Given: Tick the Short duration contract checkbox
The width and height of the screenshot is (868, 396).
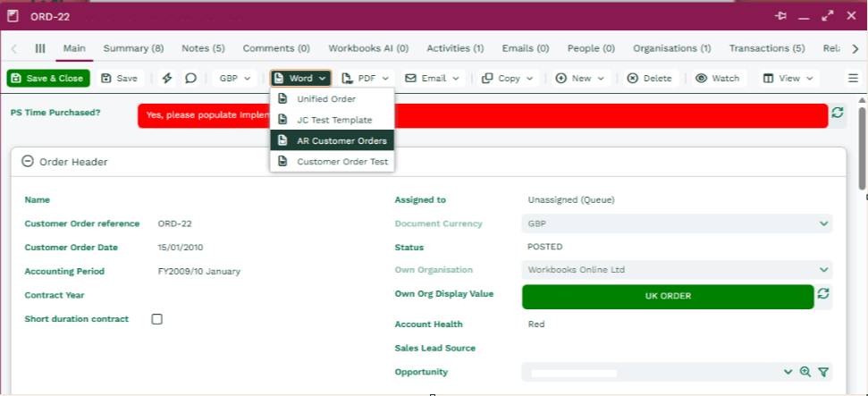Looking at the screenshot, I should pos(157,319).
